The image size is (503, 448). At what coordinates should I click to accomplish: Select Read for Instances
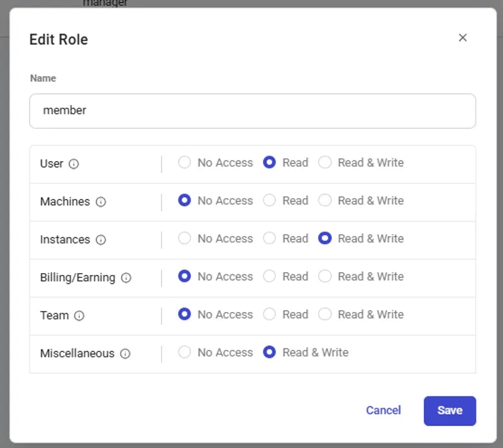click(x=269, y=238)
